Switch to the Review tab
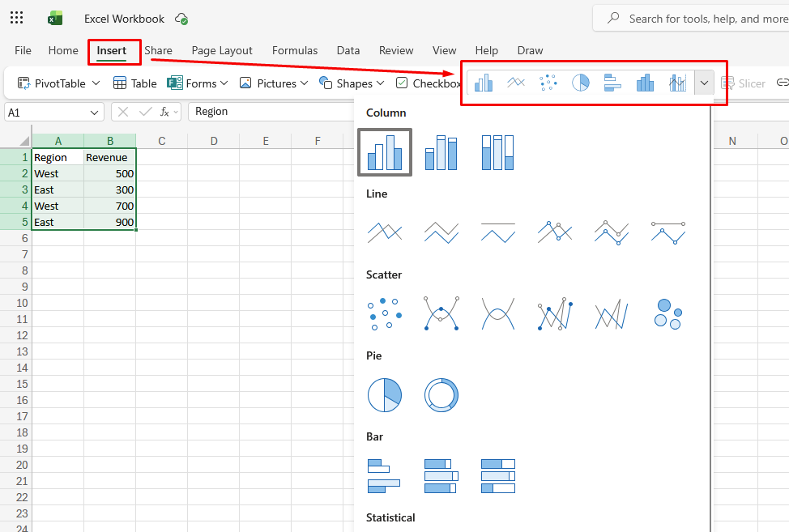Image resolution: width=789 pixels, height=532 pixels. pyautogui.click(x=396, y=50)
